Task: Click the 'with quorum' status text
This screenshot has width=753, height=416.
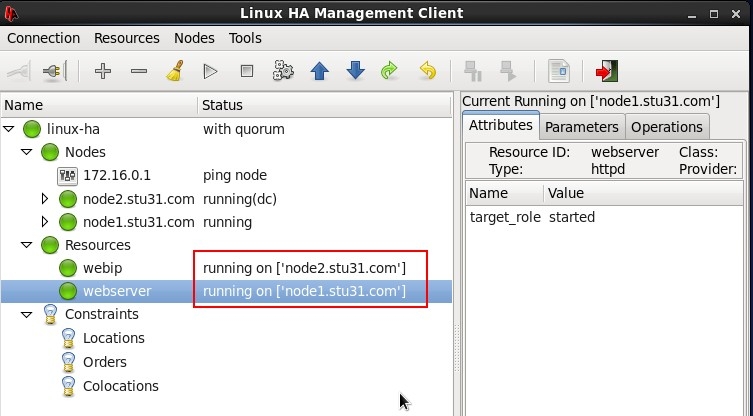Action: point(243,129)
